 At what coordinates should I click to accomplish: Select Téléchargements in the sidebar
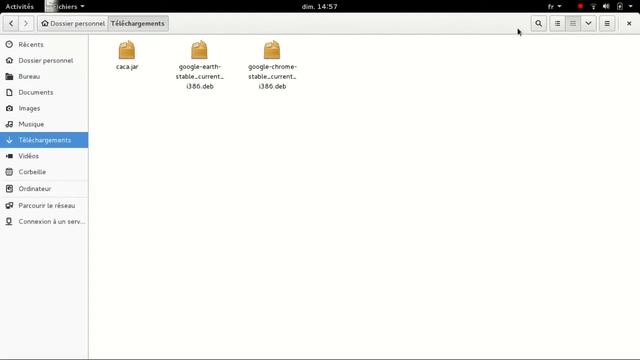click(44, 140)
